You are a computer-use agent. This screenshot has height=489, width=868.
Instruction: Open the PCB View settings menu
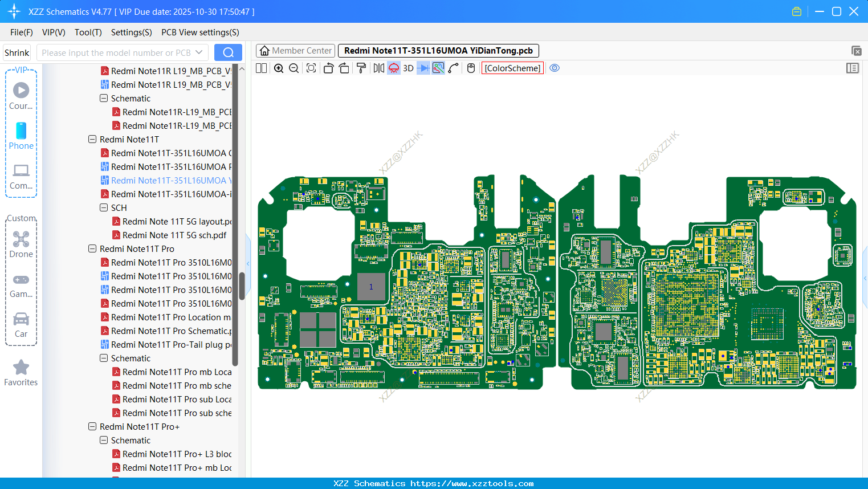[x=199, y=32]
